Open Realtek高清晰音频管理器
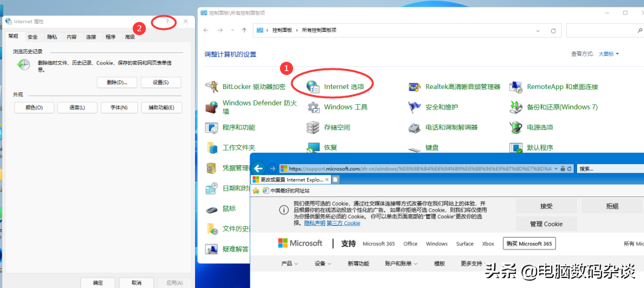Viewport: 644px width, 288px height. pos(454,87)
